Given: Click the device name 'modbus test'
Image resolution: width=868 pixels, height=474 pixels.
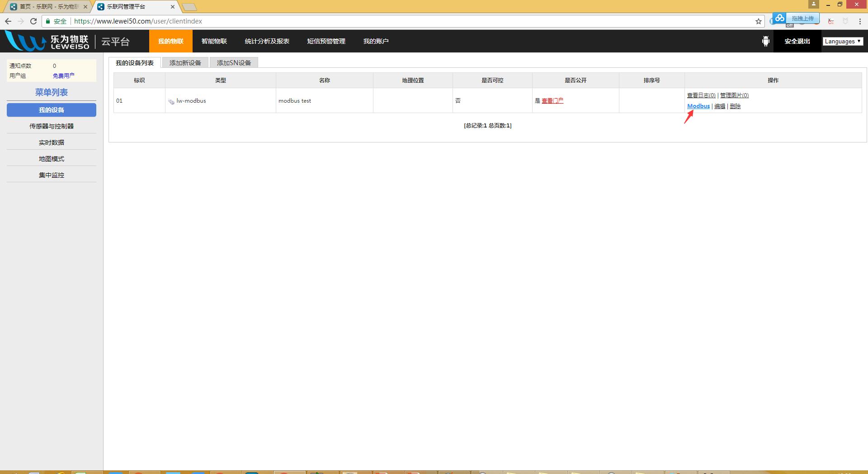Looking at the screenshot, I should point(295,101).
